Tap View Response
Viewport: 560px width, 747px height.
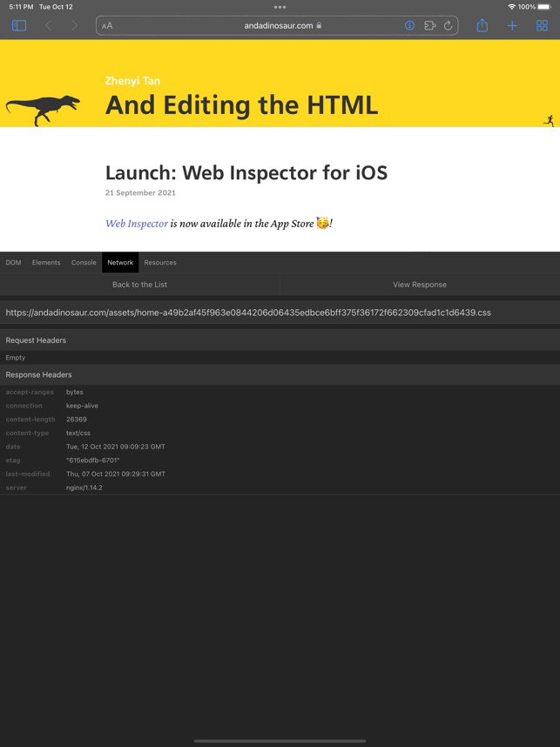click(420, 285)
